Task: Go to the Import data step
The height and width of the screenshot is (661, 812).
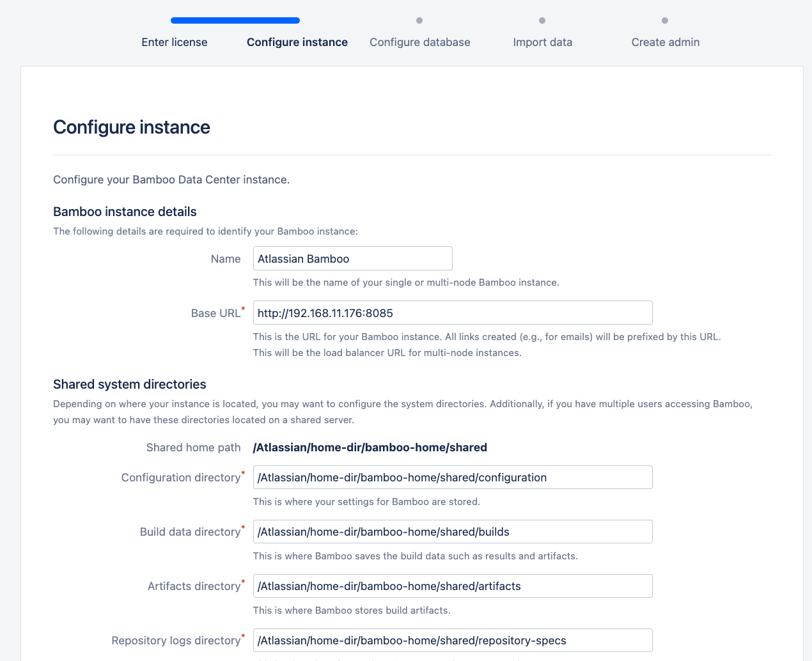Action: [543, 42]
